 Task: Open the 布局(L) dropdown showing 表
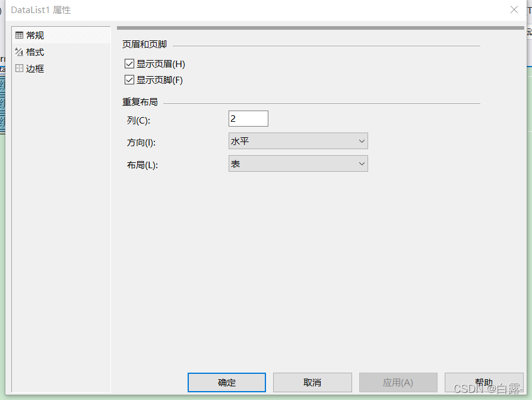click(298, 163)
